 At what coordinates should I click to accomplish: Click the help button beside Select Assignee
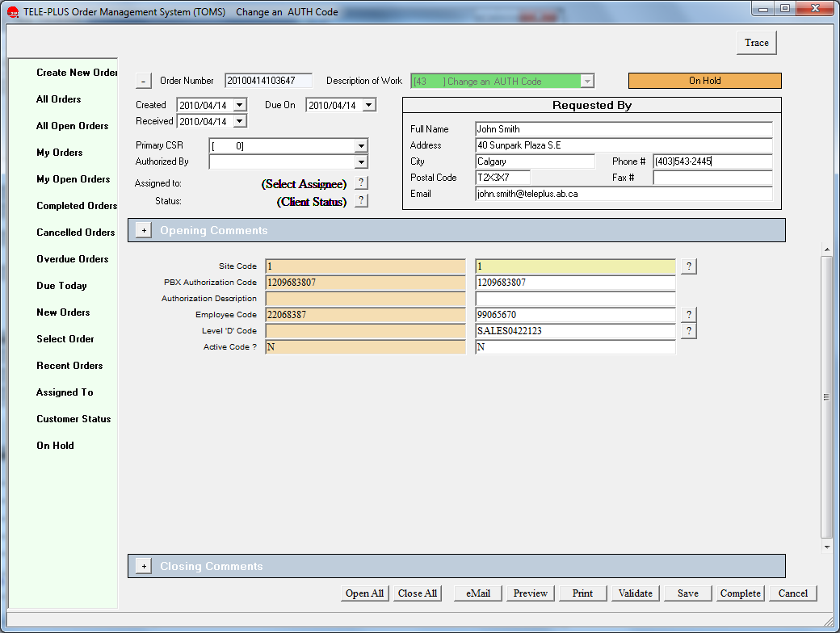click(x=362, y=183)
